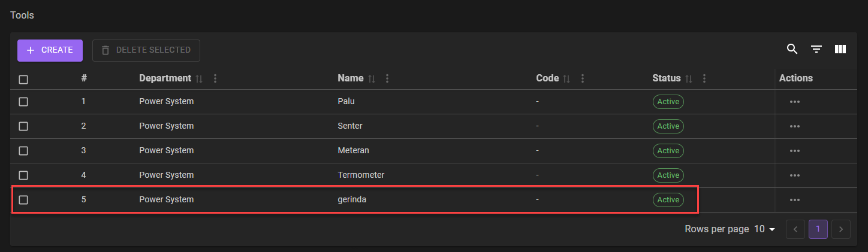The width and height of the screenshot is (868, 252).
Task: Open the filter list icon
Action: click(x=816, y=50)
